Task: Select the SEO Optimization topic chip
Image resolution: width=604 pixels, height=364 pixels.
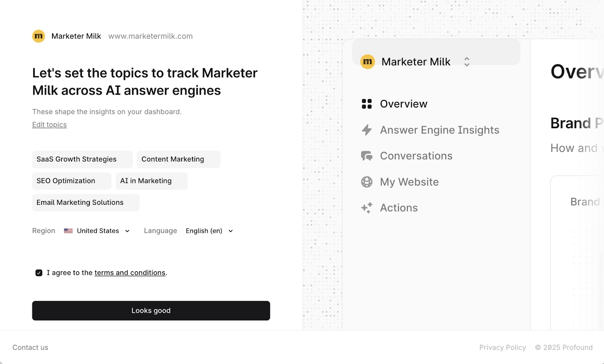Action: [x=72, y=181]
